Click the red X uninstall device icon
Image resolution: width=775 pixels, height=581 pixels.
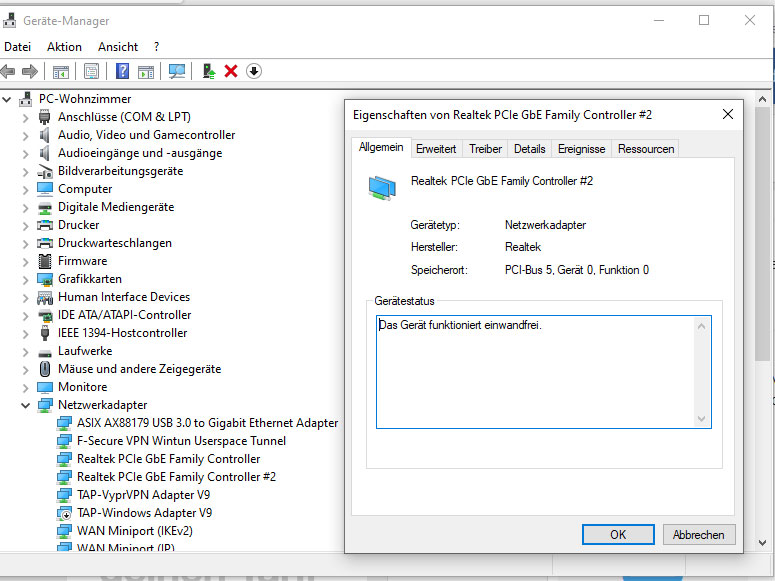(x=231, y=71)
